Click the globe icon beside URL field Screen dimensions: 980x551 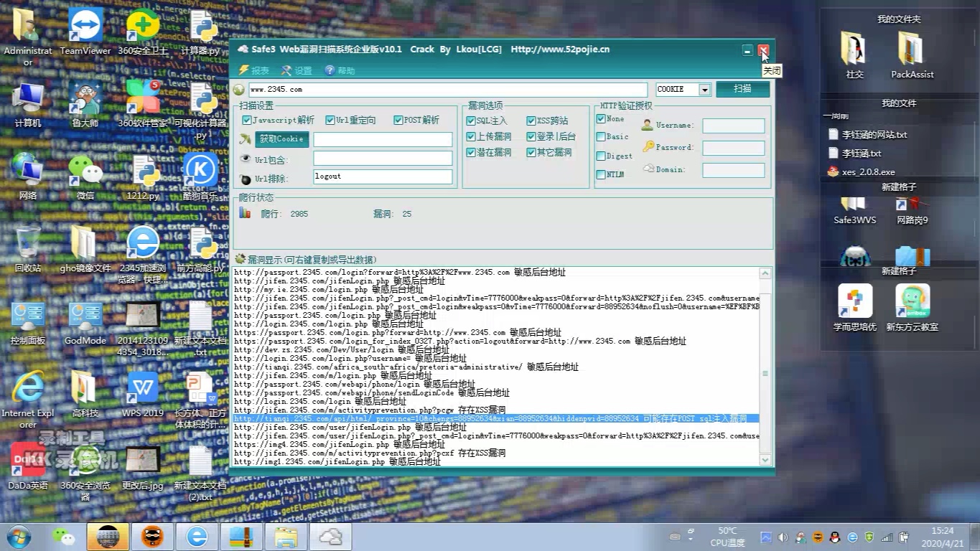coord(239,90)
